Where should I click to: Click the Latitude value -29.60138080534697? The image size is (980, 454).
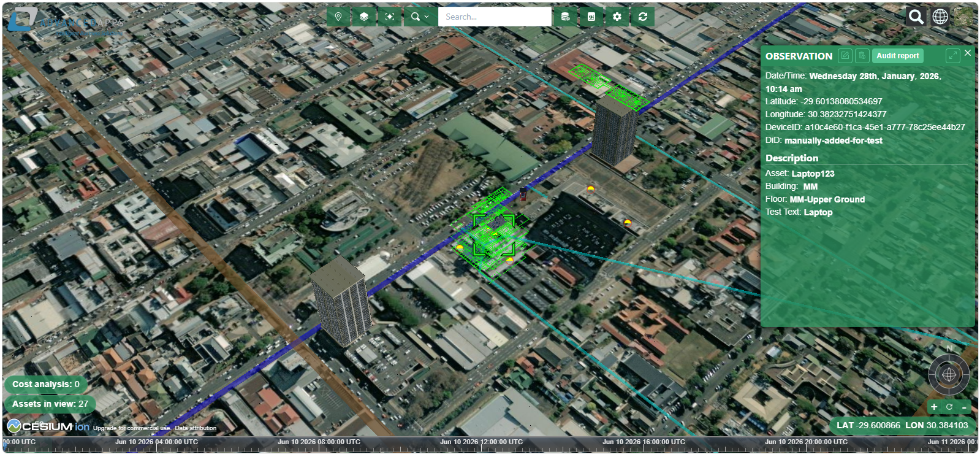(841, 101)
